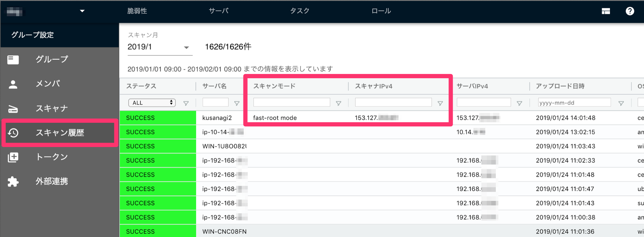
Task: Click the fast-root mode cell
Action: (x=275, y=118)
